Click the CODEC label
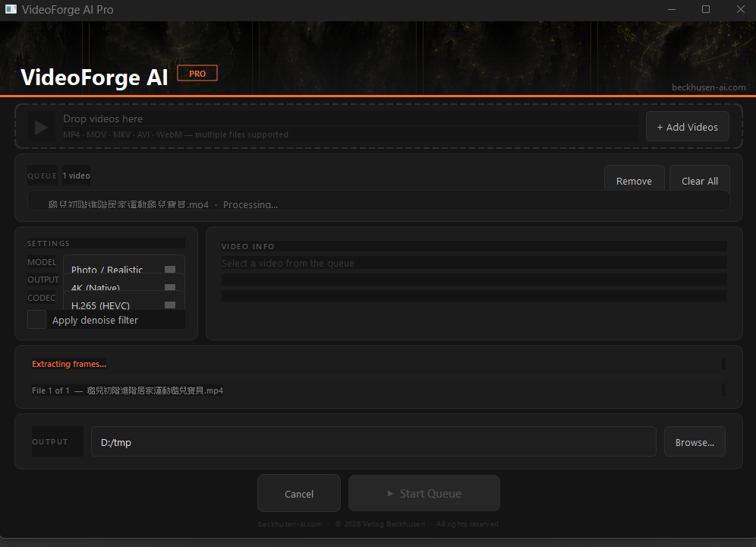Viewport: 756px width, 547px height. [42, 297]
